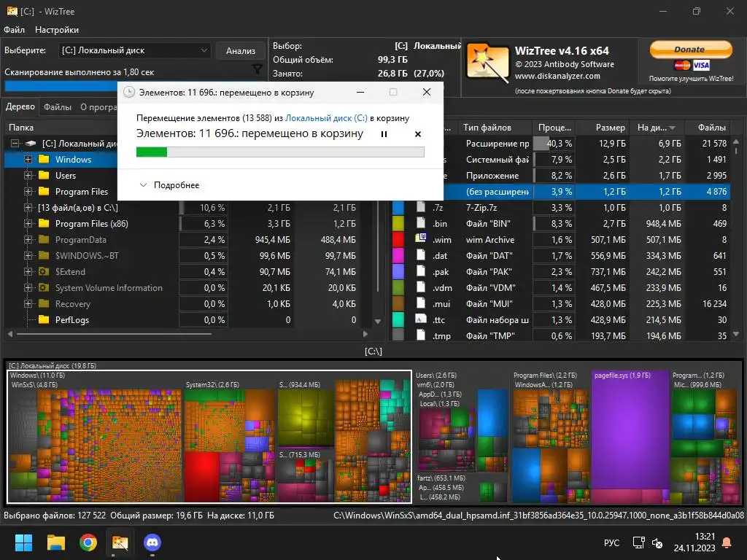Click the Program Files folder icon
Screen dimensions: 747x560
point(44,192)
